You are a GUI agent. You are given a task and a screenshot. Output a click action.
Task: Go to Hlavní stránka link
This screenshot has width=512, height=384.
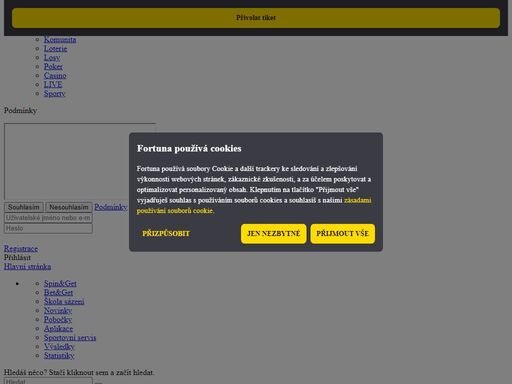pos(27,267)
